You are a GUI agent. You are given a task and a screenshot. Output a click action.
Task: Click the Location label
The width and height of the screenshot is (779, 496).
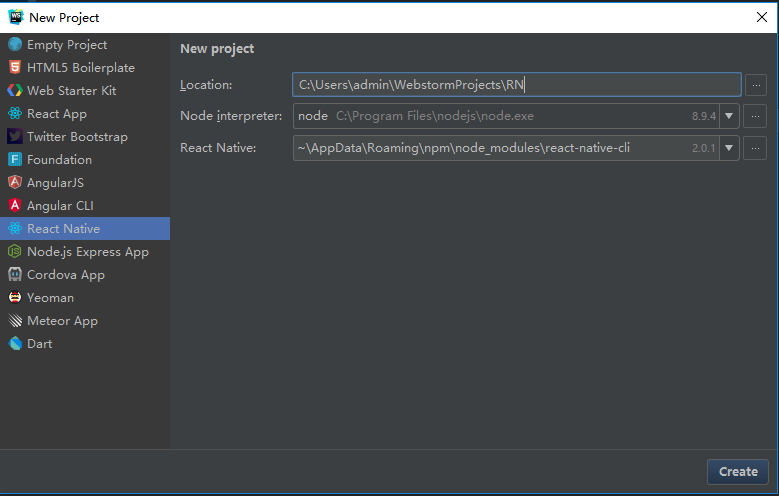click(206, 85)
